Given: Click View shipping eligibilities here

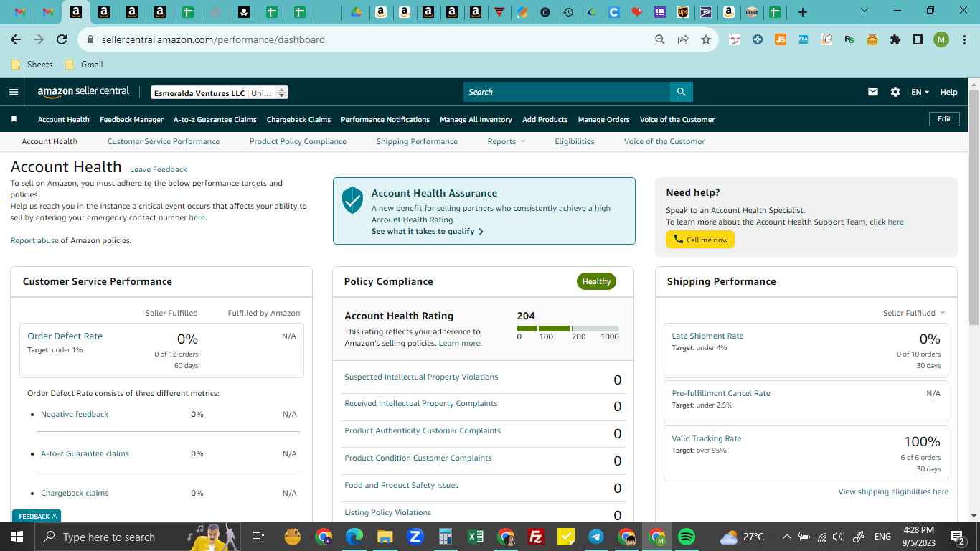Looking at the screenshot, I should pos(893,491).
